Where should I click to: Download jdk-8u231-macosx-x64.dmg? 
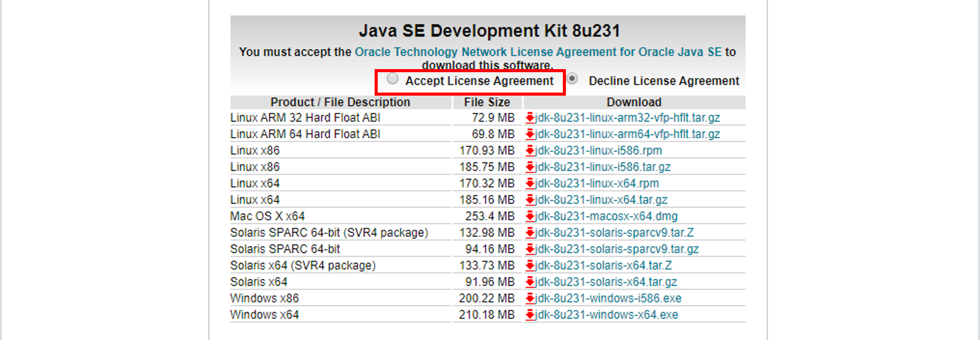(606, 217)
